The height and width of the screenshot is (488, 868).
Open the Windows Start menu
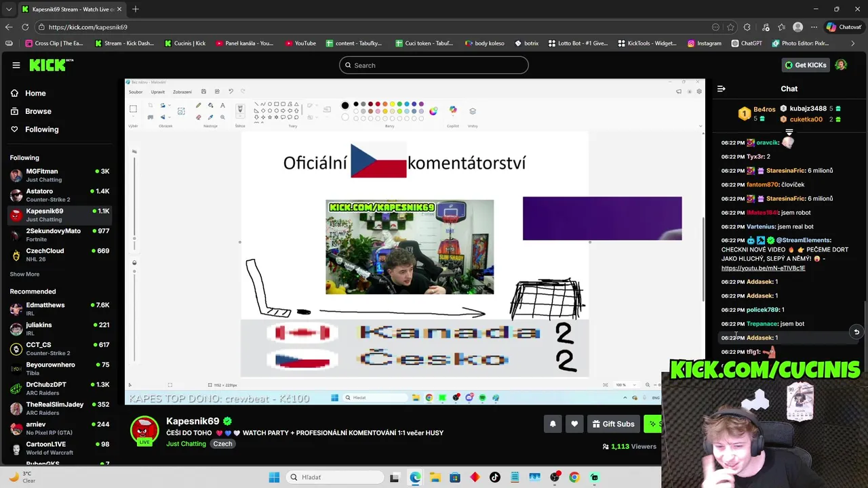click(x=274, y=477)
